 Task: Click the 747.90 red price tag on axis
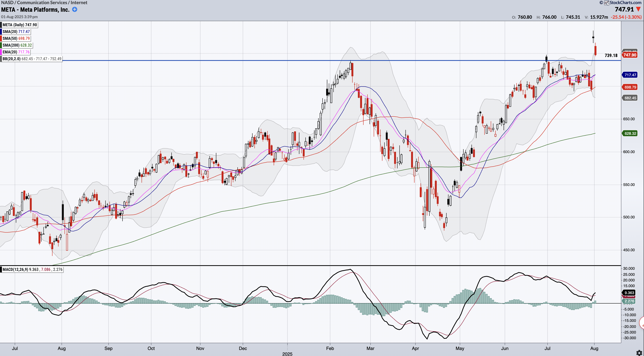630,55
